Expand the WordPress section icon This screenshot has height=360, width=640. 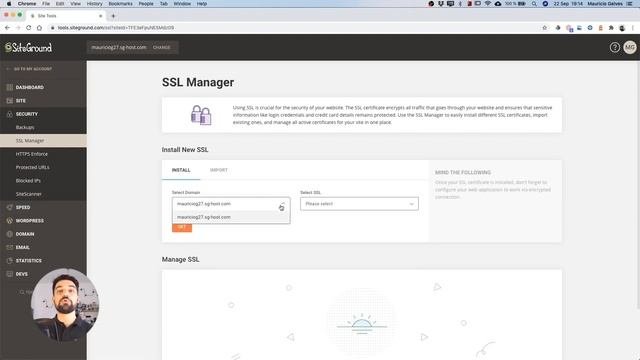tap(10, 220)
